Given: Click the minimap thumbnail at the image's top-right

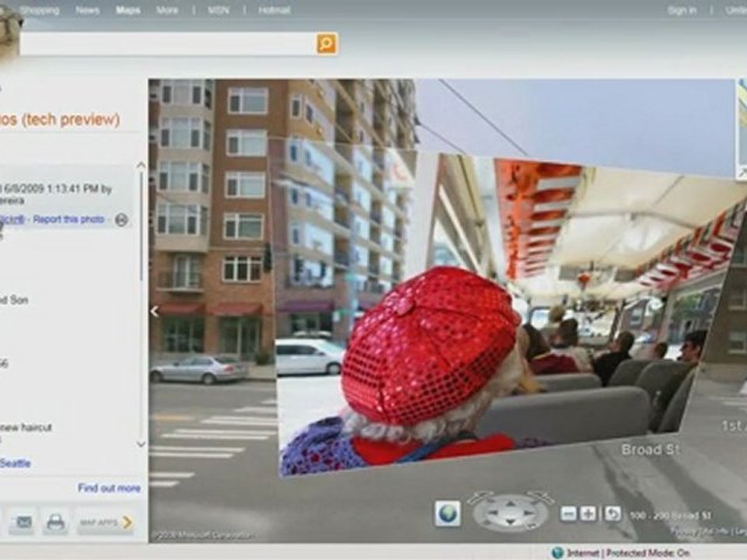Looking at the screenshot, I should click(742, 128).
